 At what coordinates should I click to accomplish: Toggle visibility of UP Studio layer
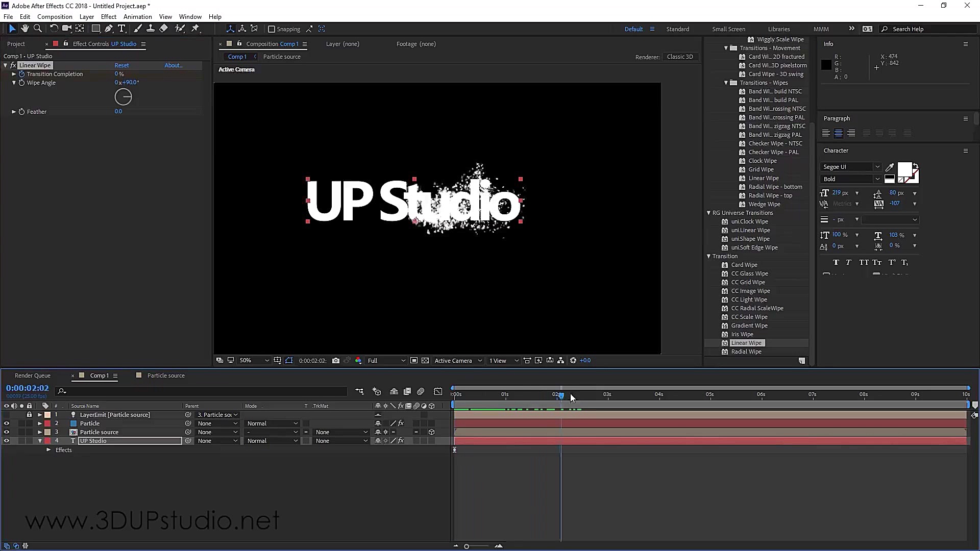pos(7,441)
